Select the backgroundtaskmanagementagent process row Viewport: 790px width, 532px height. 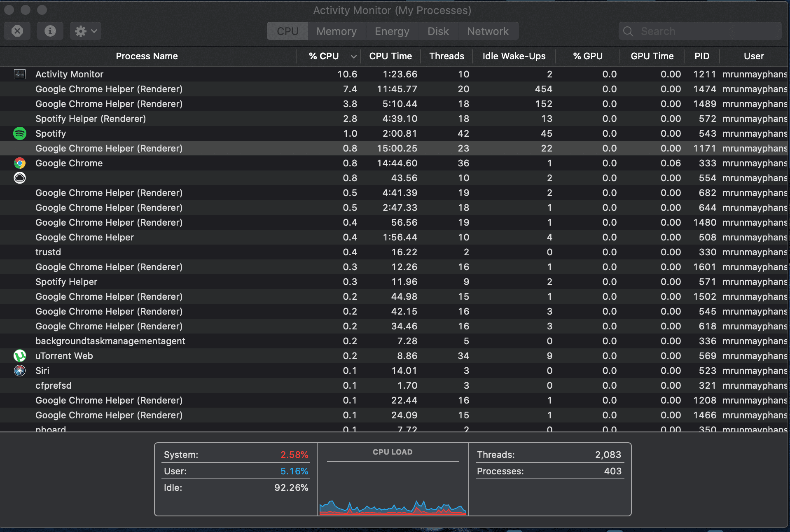tap(394, 341)
